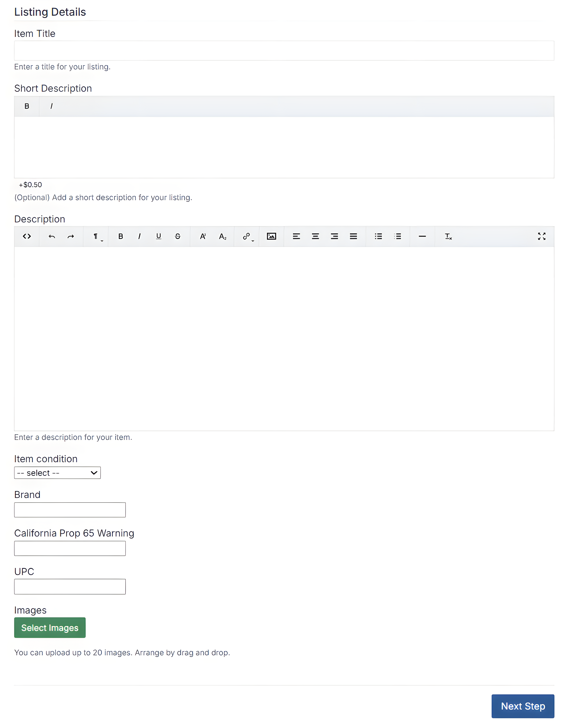Apply strikethrough formatting in Description
586x728 pixels.
coord(177,236)
